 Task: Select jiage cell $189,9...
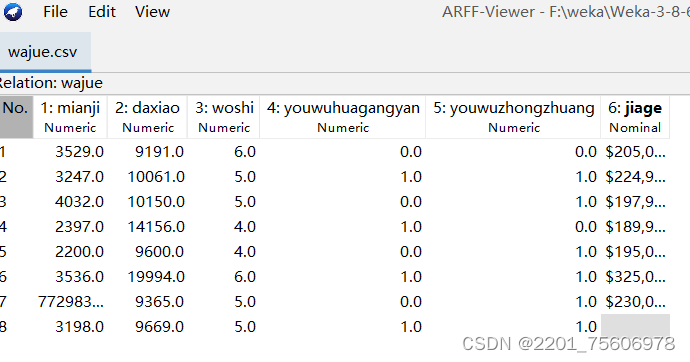tap(635, 227)
